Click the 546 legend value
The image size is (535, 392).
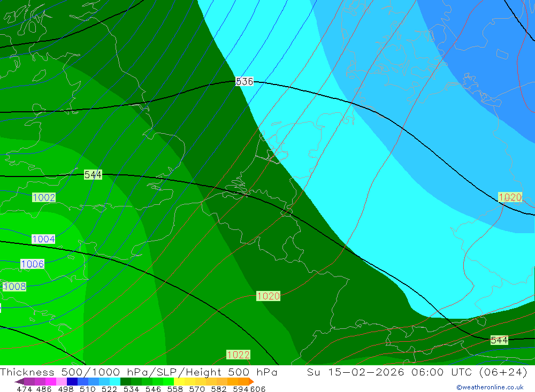153,389
